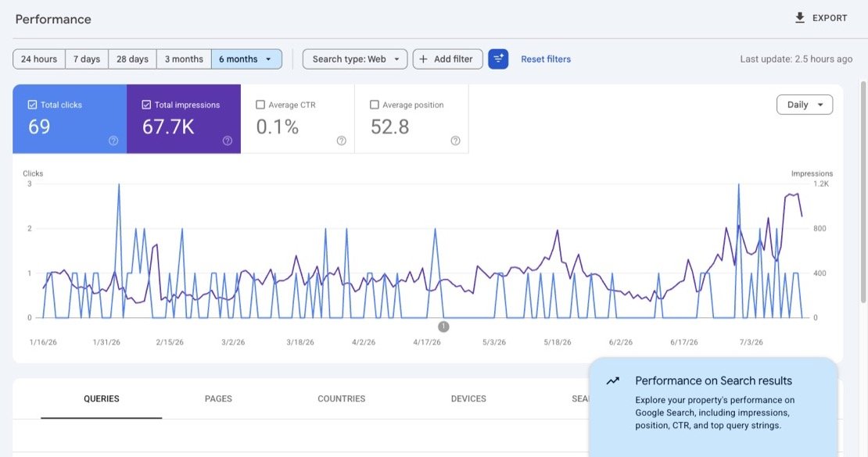Select the 28 days range

pyautogui.click(x=132, y=59)
